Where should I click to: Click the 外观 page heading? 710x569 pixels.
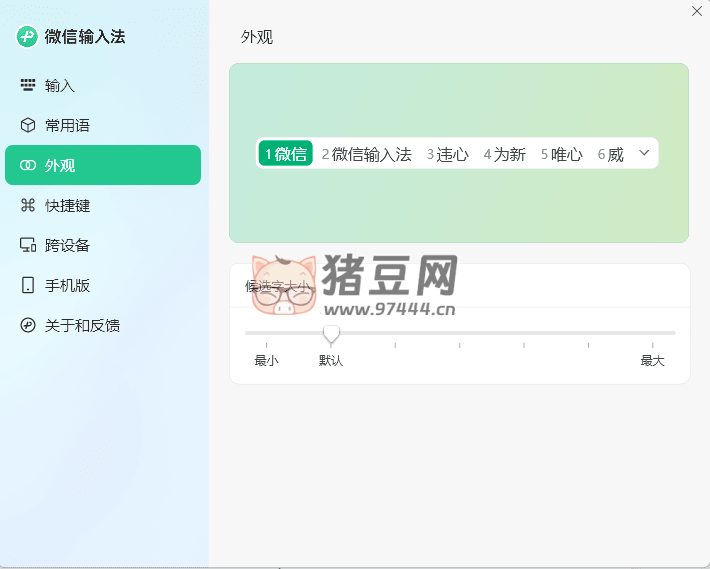point(257,37)
